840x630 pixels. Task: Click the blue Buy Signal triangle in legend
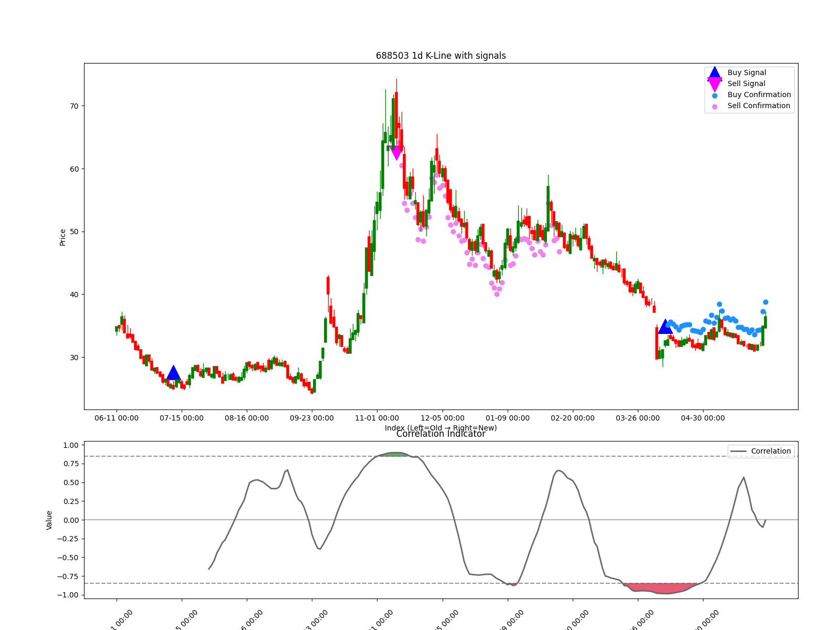point(715,73)
